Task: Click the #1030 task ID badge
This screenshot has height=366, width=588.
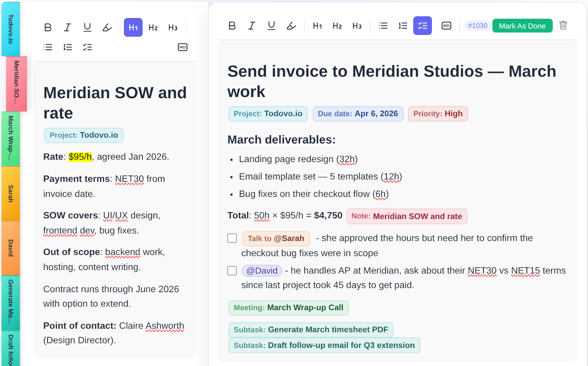Action: 478,26
